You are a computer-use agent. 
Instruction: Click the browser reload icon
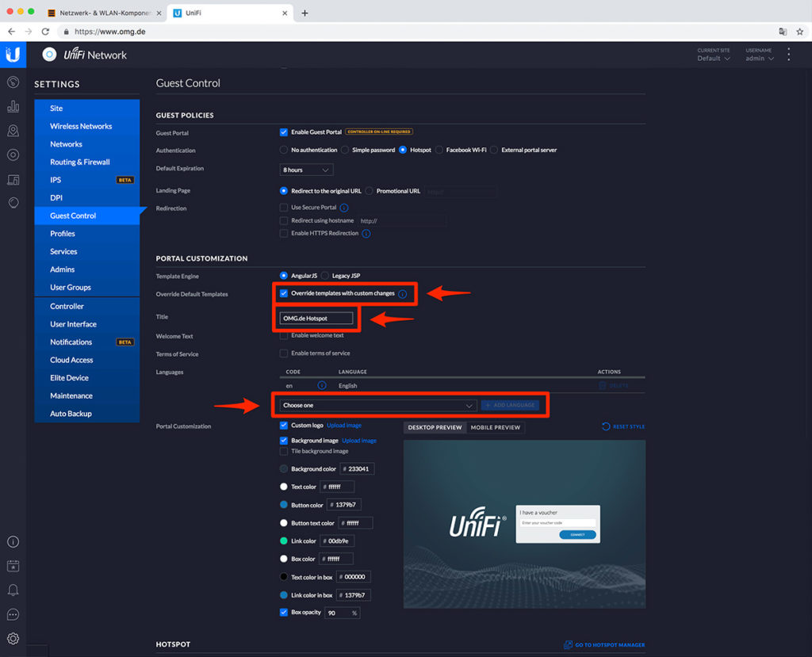click(45, 32)
